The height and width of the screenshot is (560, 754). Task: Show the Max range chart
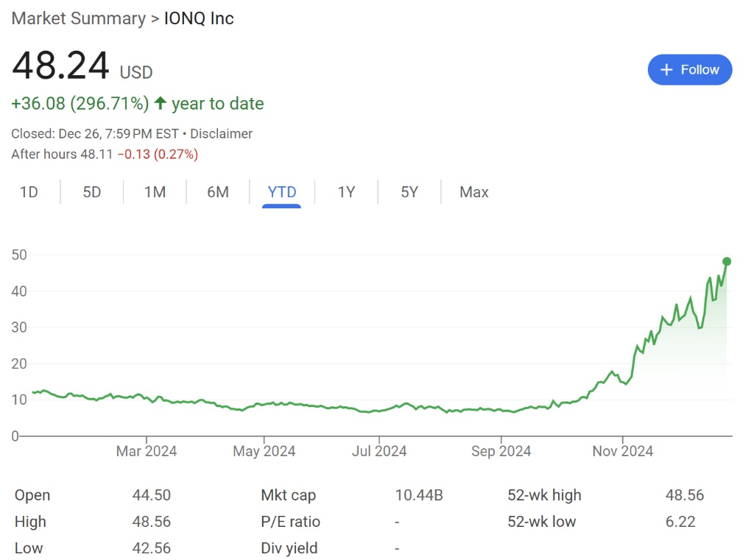pos(473,192)
